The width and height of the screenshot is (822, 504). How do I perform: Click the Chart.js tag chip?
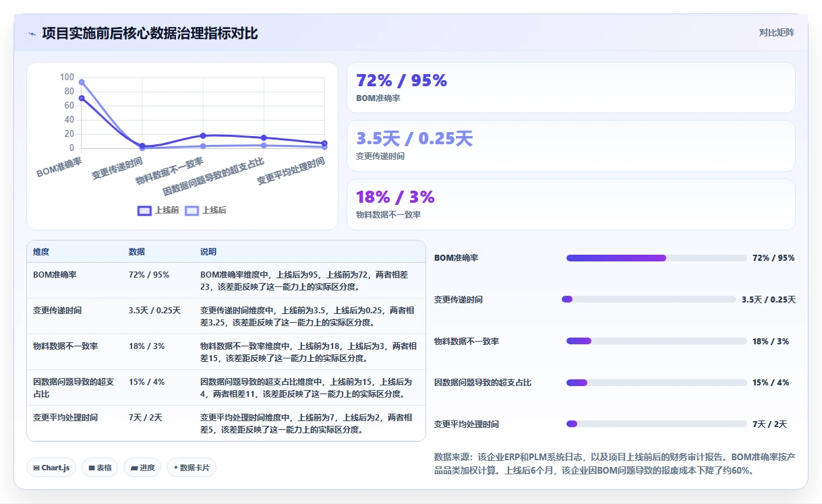tap(51, 468)
